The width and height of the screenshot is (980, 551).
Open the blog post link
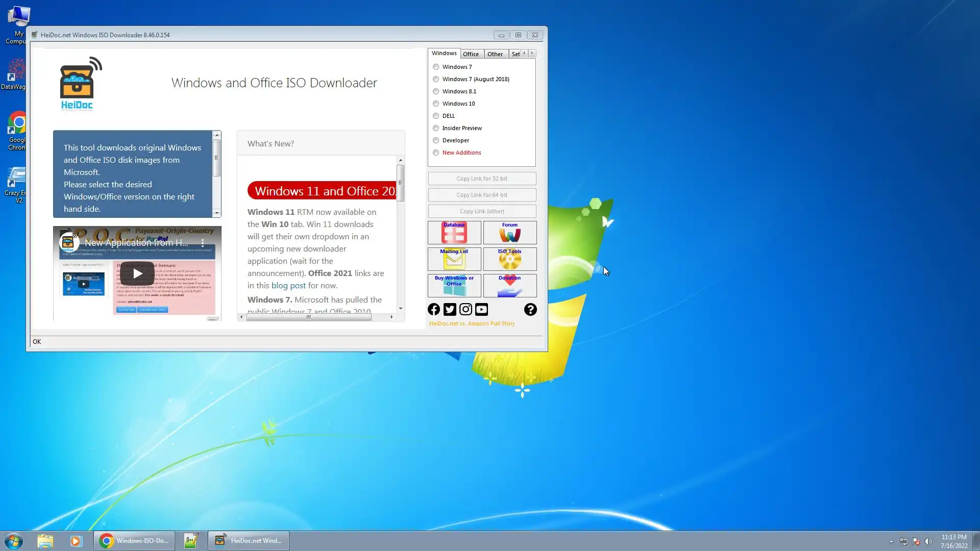tap(288, 286)
